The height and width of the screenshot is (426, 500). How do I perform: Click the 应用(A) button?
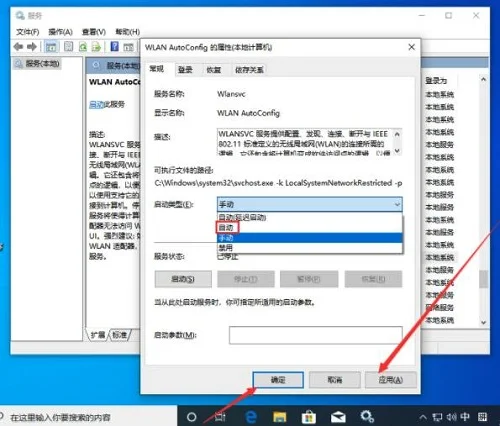click(391, 380)
